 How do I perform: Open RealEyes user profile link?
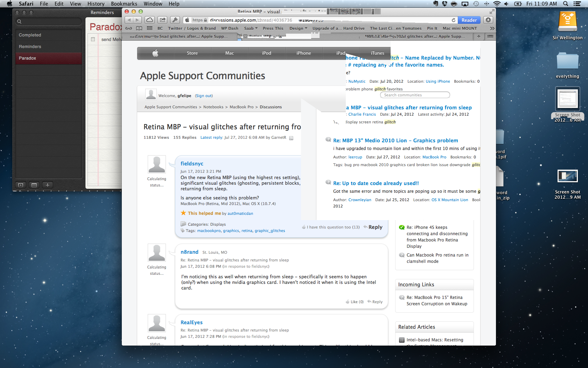(x=191, y=322)
